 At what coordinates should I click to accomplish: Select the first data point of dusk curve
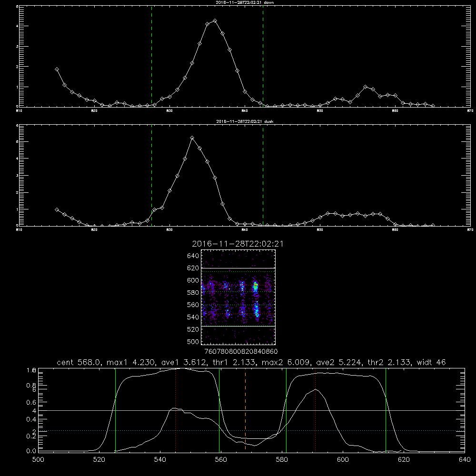(x=57, y=210)
